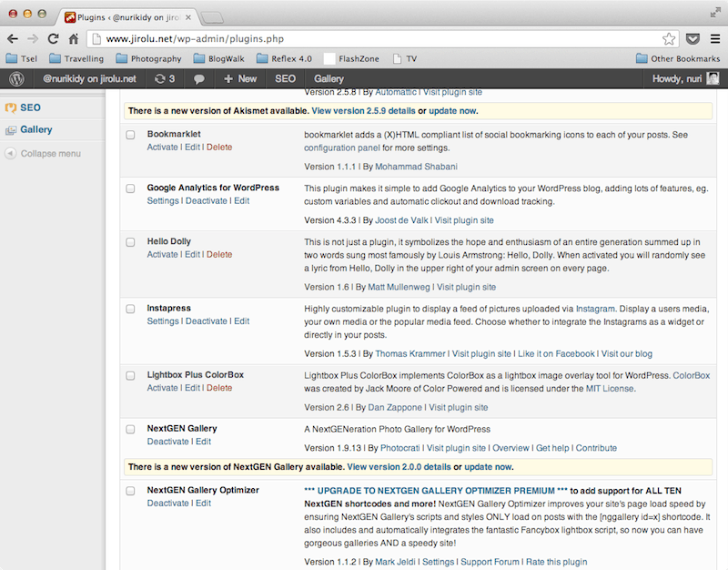Select the Hello Dolly plugin checkbox
This screenshot has width=728, height=570.
pos(132,242)
